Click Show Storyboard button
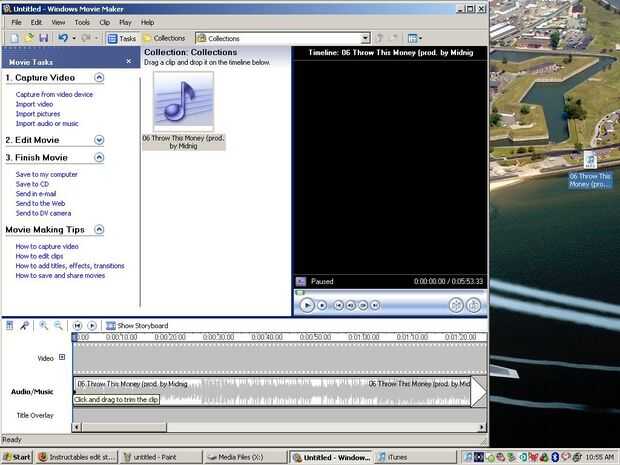This screenshot has height=465, width=620. tap(137, 326)
